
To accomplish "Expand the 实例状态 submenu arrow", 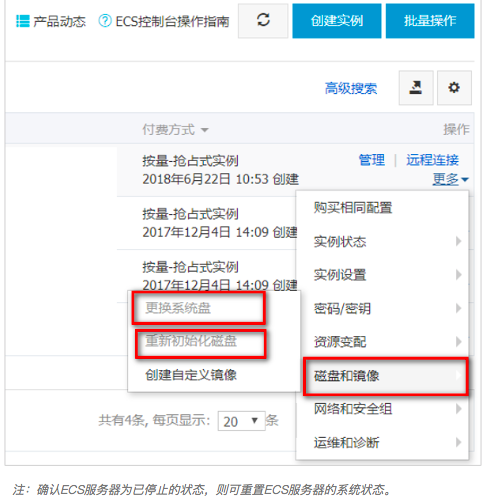I will (459, 241).
